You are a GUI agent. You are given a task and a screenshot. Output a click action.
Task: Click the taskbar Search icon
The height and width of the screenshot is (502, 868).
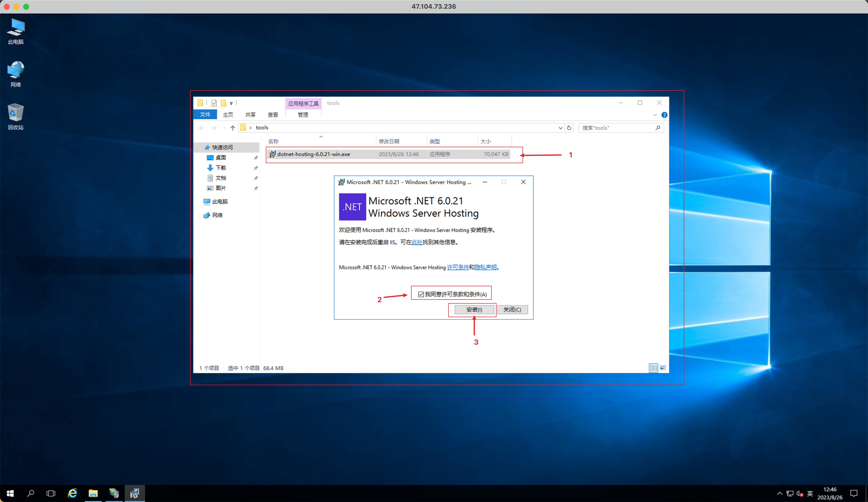[31, 493]
